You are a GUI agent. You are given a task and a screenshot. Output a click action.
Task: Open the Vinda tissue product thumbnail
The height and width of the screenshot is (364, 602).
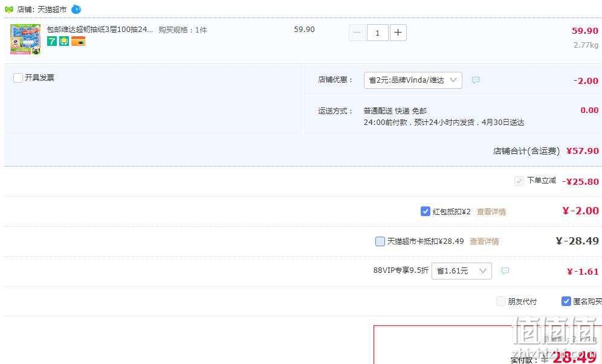(x=25, y=39)
